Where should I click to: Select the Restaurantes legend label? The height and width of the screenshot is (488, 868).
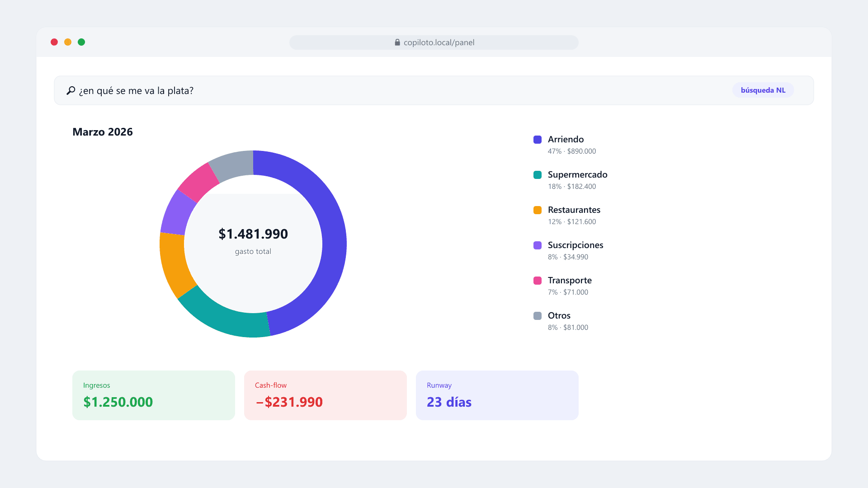[x=574, y=210]
